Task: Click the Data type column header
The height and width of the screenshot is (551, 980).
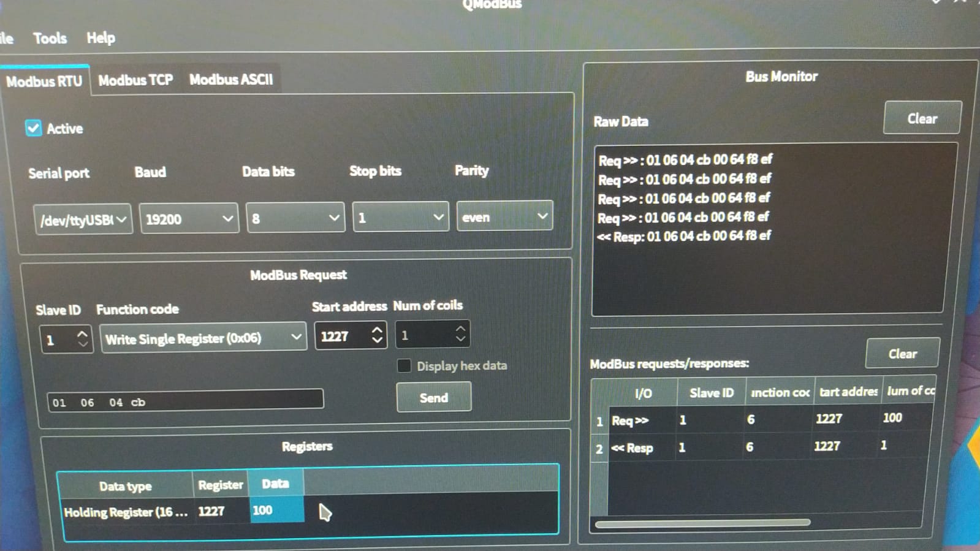Action: coord(126,486)
